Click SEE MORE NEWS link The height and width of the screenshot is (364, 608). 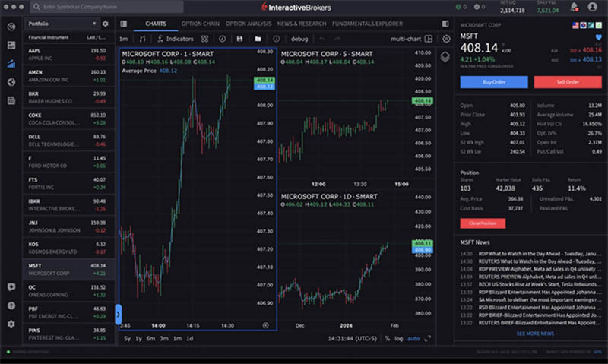pyautogui.click(x=535, y=334)
